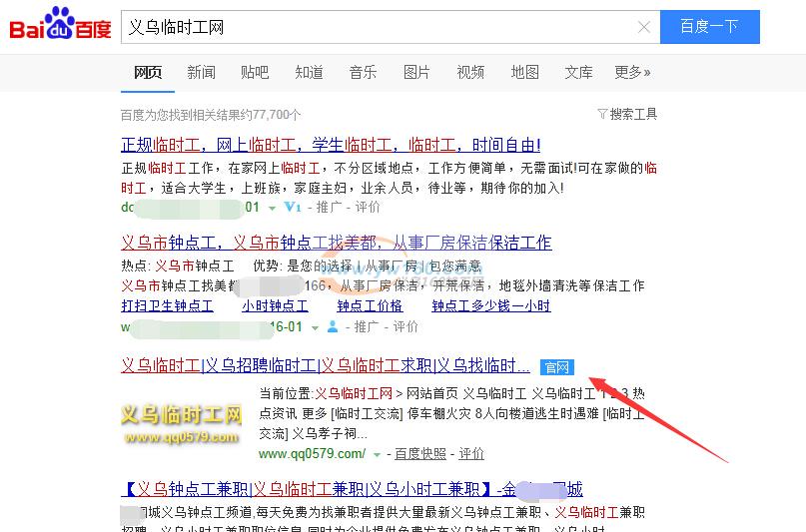This screenshot has width=806, height=532.
Task: Open the 更多 more categories menu
Action: click(x=631, y=72)
